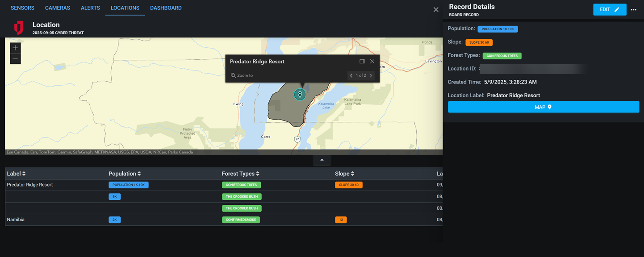The image size is (644, 257).
Task: Click the pin icon on the MAP button
Action: point(550,107)
